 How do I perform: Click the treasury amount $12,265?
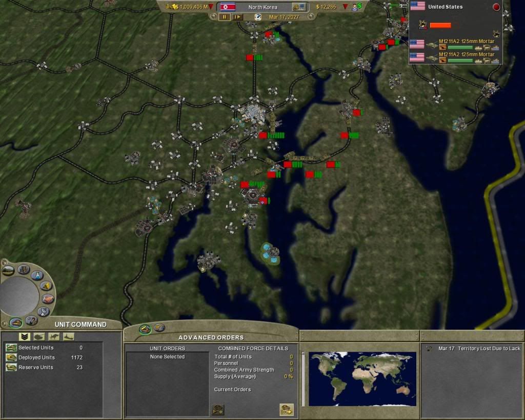pyautogui.click(x=326, y=7)
